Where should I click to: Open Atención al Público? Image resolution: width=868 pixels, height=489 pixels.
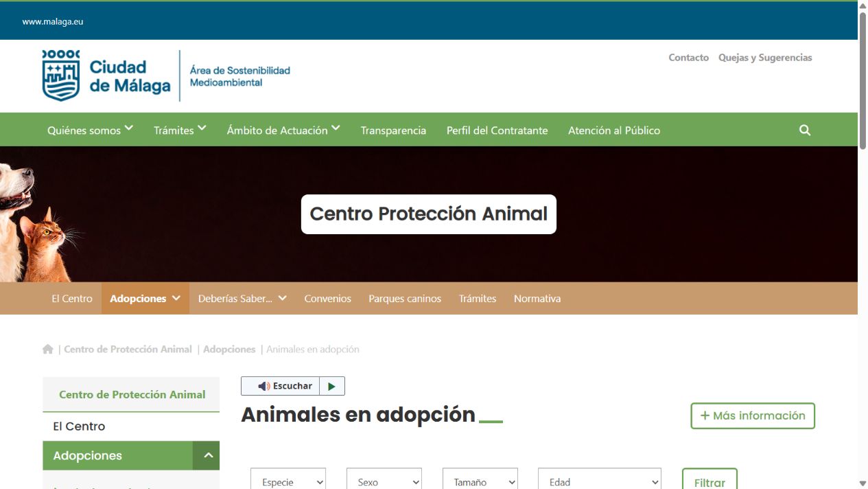tap(614, 130)
